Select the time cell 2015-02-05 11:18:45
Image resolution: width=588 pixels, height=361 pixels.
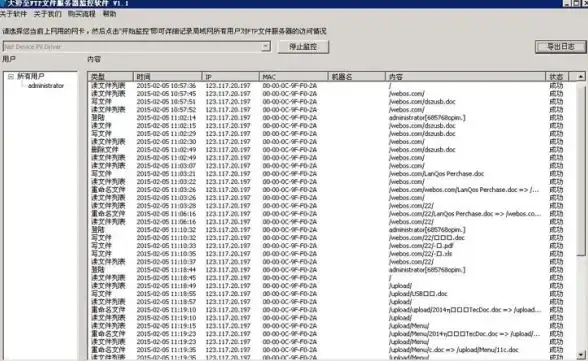(166, 278)
